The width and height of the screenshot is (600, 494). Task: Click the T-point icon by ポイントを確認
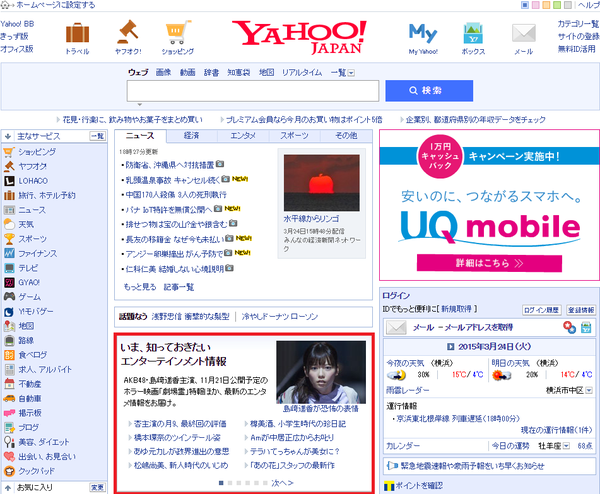389,486
